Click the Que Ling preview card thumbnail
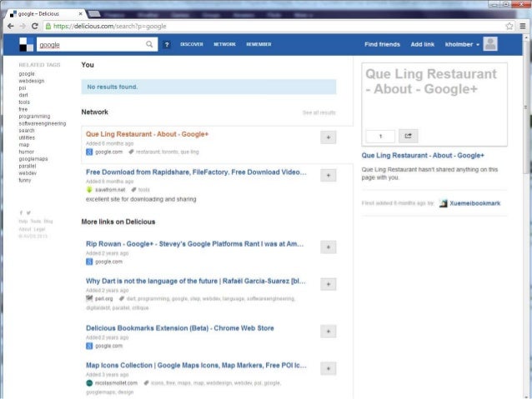This screenshot has width=532, height=399. pyautogui.click(x=434, y=104)
